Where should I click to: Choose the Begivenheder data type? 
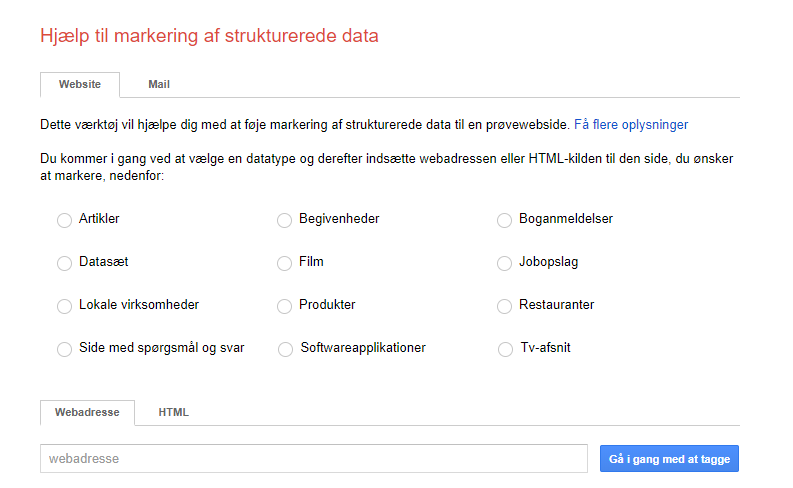(285, 220)
